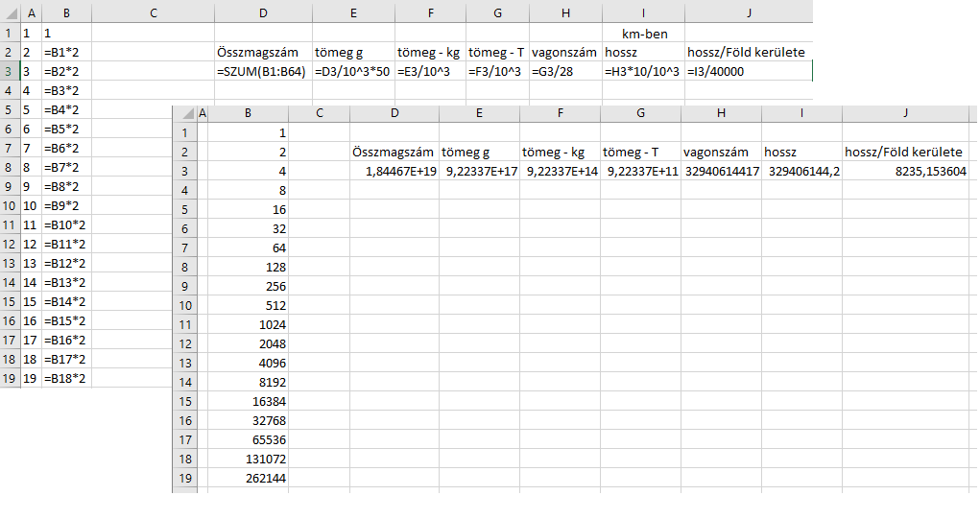Click the cell containing value 65536
Viewport: 980px width, 519px height.
[x=249, y=439]
